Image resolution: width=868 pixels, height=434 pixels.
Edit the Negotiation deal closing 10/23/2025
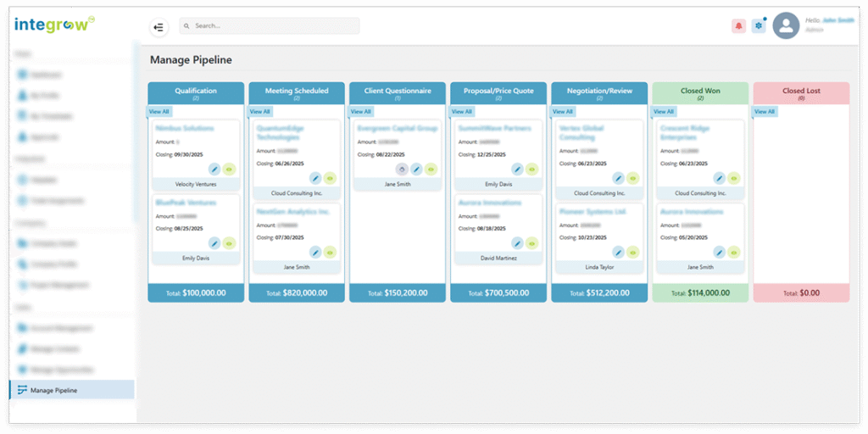pyautogui.click(x=618, y=252)
